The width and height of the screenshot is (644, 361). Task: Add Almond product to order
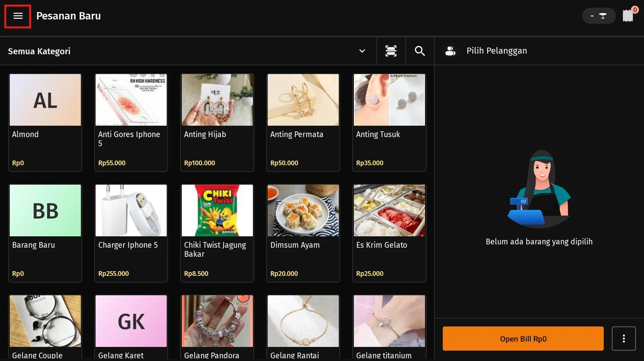pos(45,122)
